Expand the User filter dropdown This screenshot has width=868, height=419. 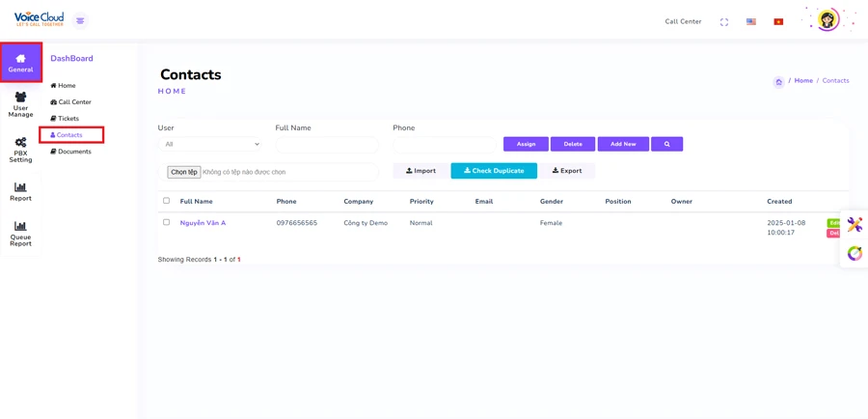[210, 144]
